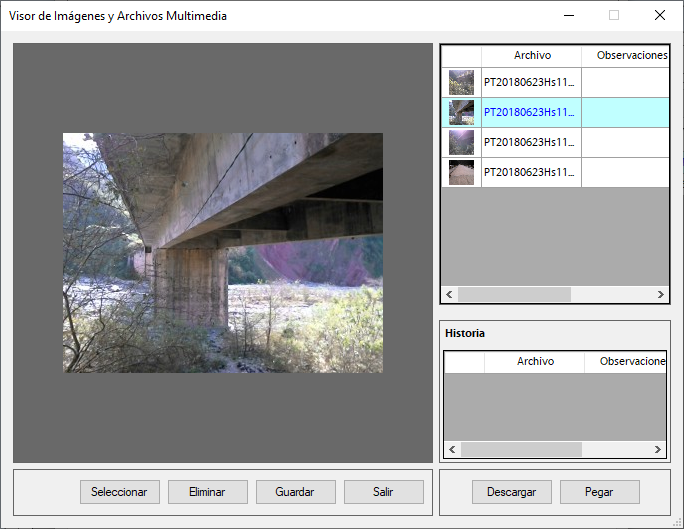The width and height of the screenshot is (684, 529).
Task: Click the third row thumbnail icon
Action: click(x=461, y=142)
